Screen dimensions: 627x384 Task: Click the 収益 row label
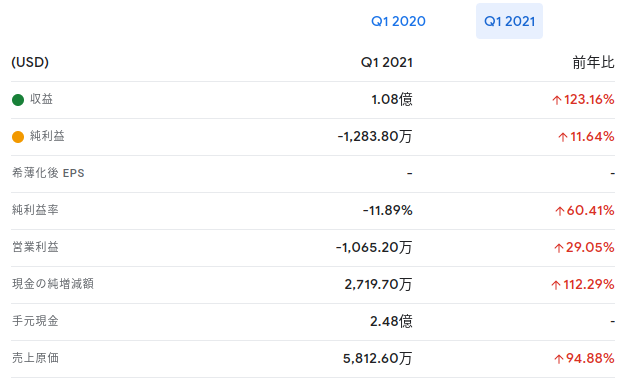(x=41, y=99)
